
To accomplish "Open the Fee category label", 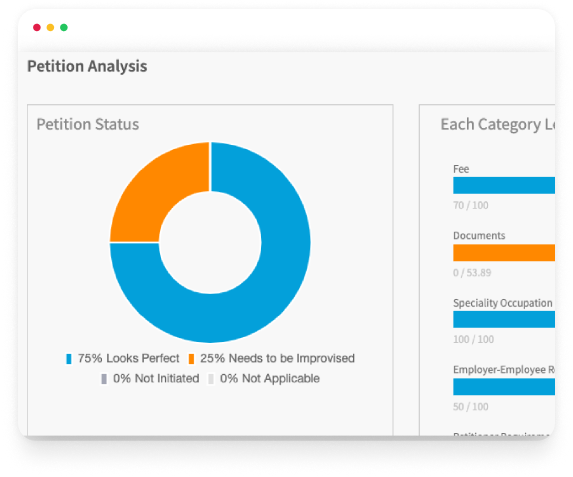I will pos(461,169).
